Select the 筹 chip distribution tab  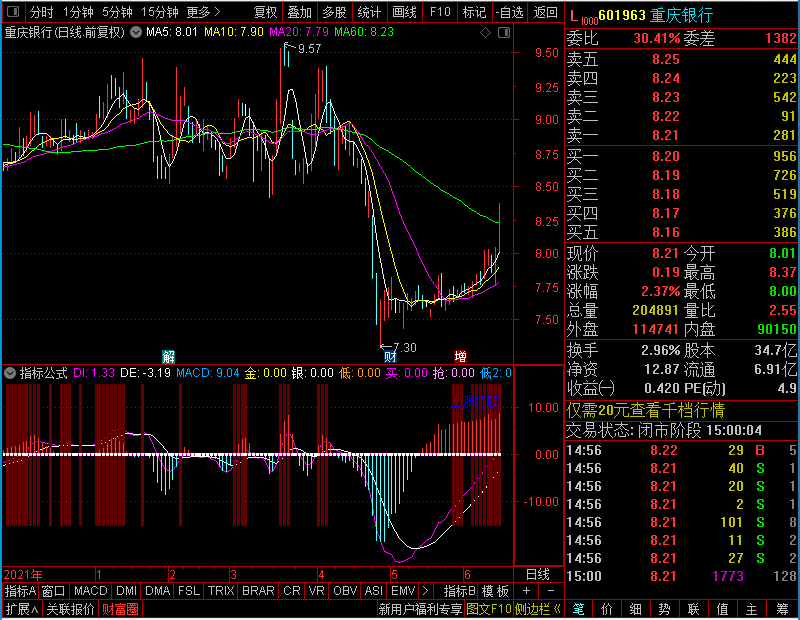click(x=782, y=609)
